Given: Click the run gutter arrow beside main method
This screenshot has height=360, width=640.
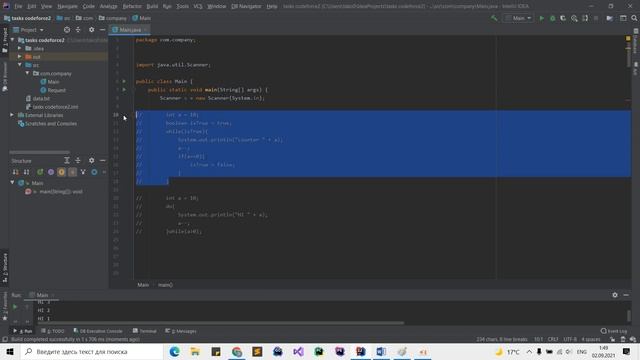Looking at the screenshot, I should tap(124, 89).
